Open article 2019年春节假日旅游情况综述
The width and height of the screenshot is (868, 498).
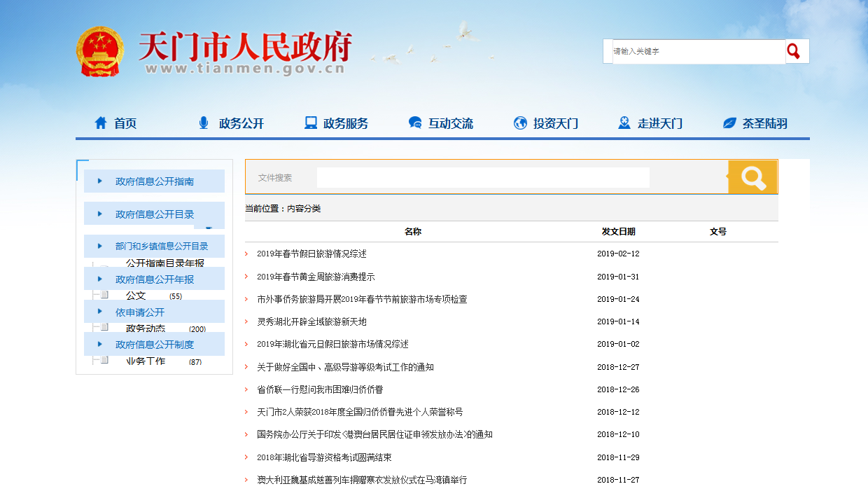point(311,254)
